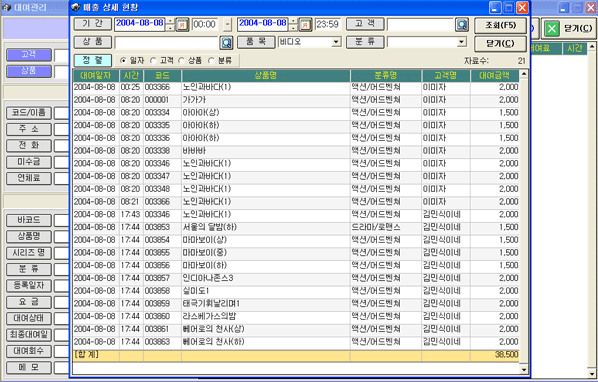Click the end date spinner arrows
The height and width of the screenshot is (382, 598).
pyautogui.click(x=293, y=24)
